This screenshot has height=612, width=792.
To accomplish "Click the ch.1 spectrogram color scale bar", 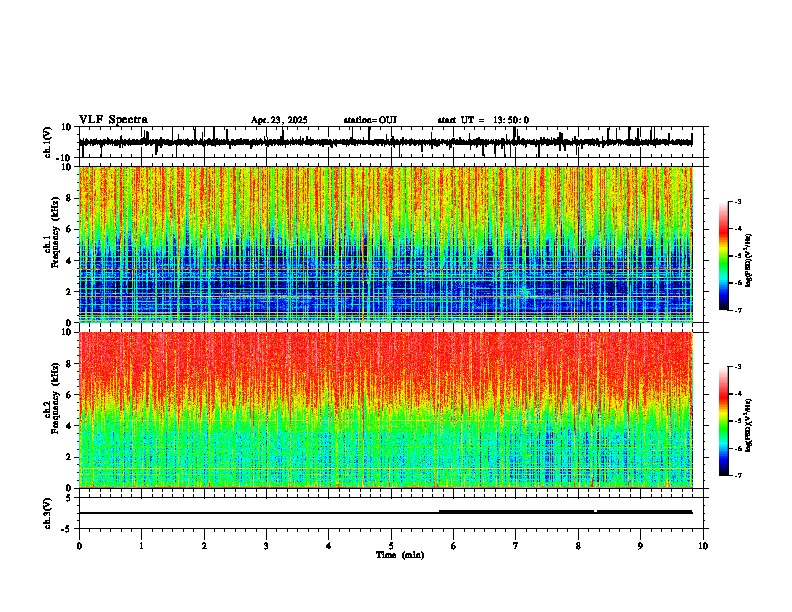I will [x=724, y=256].
